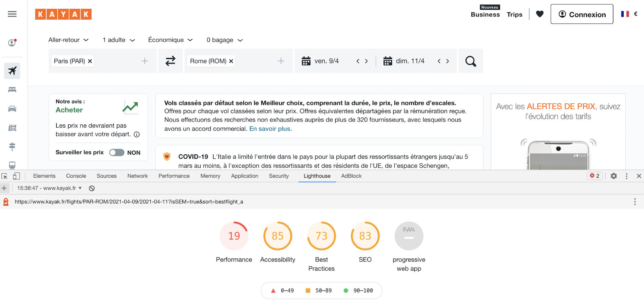Select the Trains sidebar icon
This screenshot has height=305, width=644.
[x=12, y=165]
